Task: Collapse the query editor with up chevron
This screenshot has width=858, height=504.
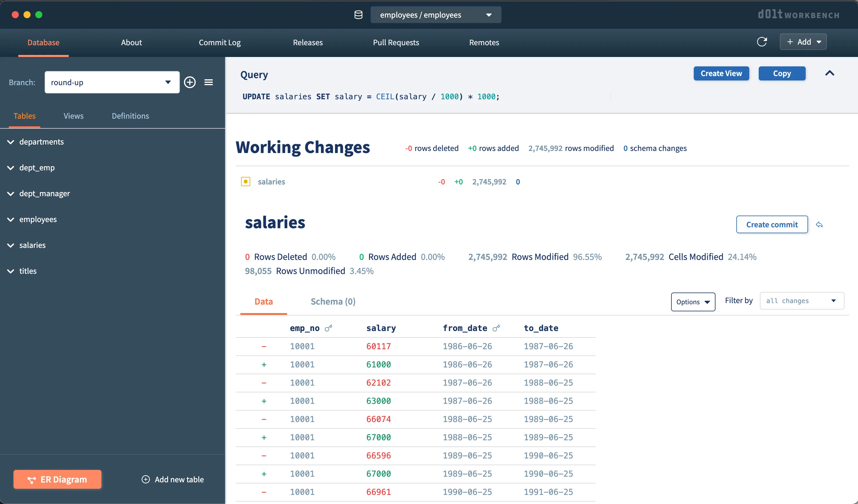Action: pos(829,73)
